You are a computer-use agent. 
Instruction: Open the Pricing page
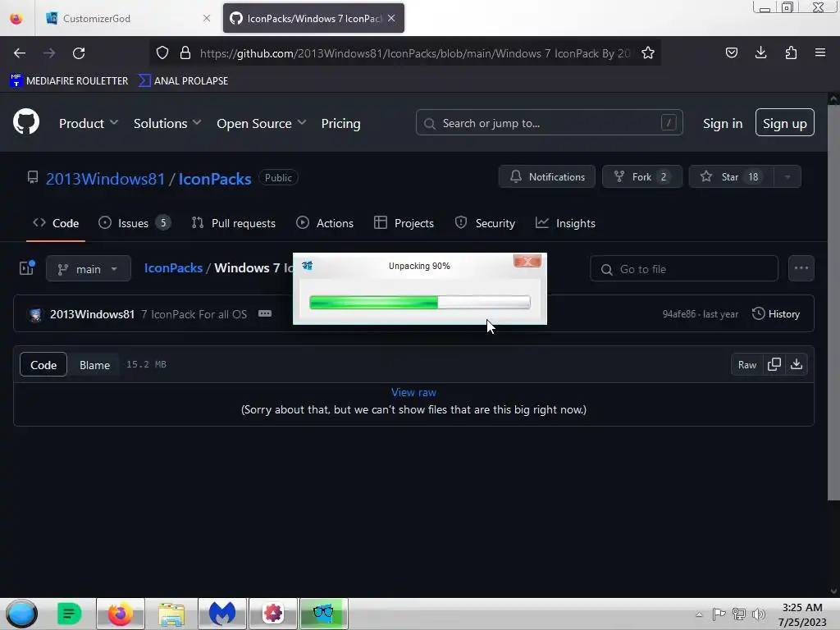(340, 123)
